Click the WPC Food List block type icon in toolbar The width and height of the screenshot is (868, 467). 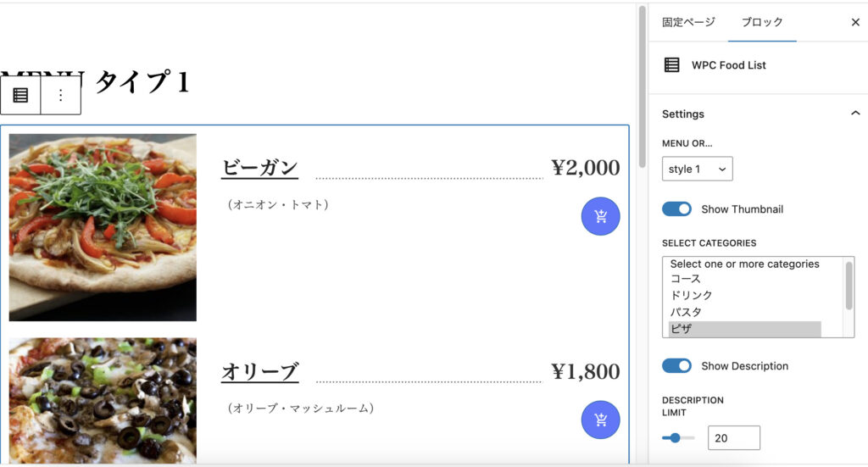20,95
